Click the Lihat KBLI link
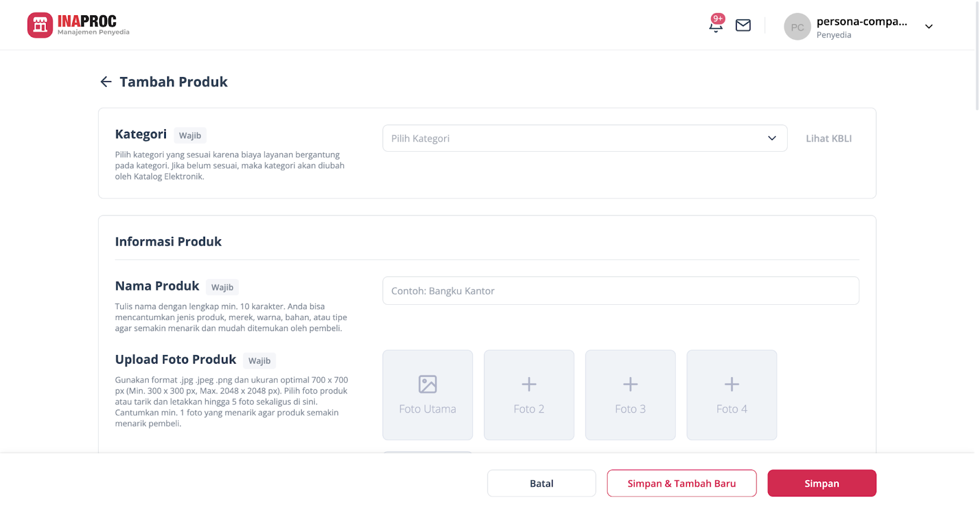This screenshot has width=980, height=513. tap(828, 138)
